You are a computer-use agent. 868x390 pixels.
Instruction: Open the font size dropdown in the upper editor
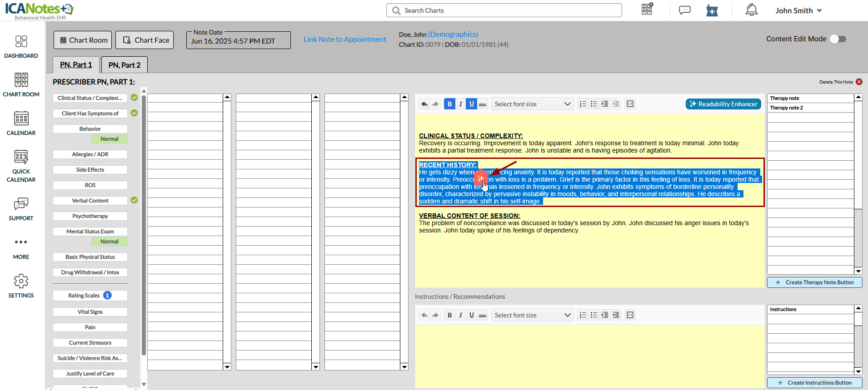point(532,104)
